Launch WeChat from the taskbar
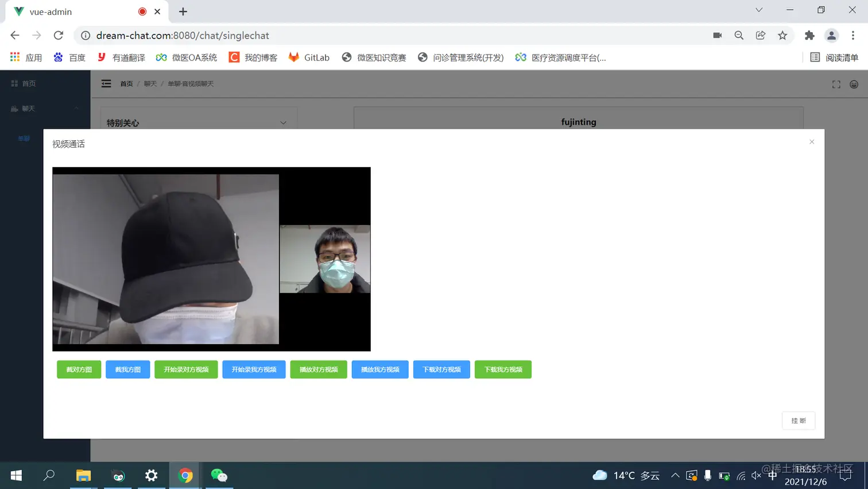Image resolution: width=868 pixels, height=489 pixels. coord(218,475)
